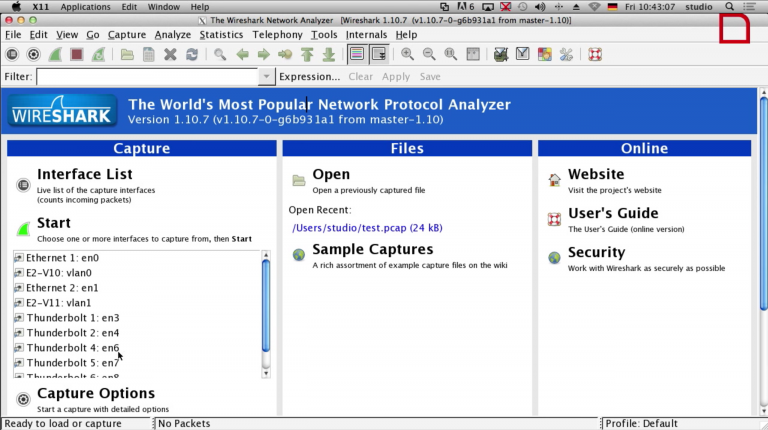This screenshot has width=768, height=430.
Task: Jump to first packet with the up arrow
Action: tap(307, 54)
